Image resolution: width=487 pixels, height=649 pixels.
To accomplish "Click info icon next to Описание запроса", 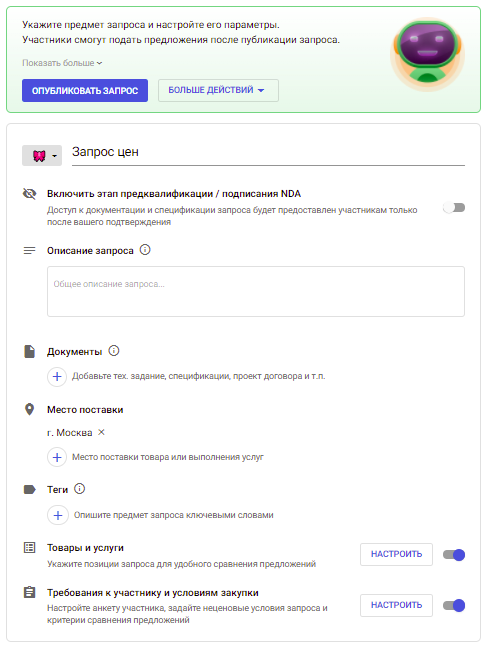I will 145,250.
